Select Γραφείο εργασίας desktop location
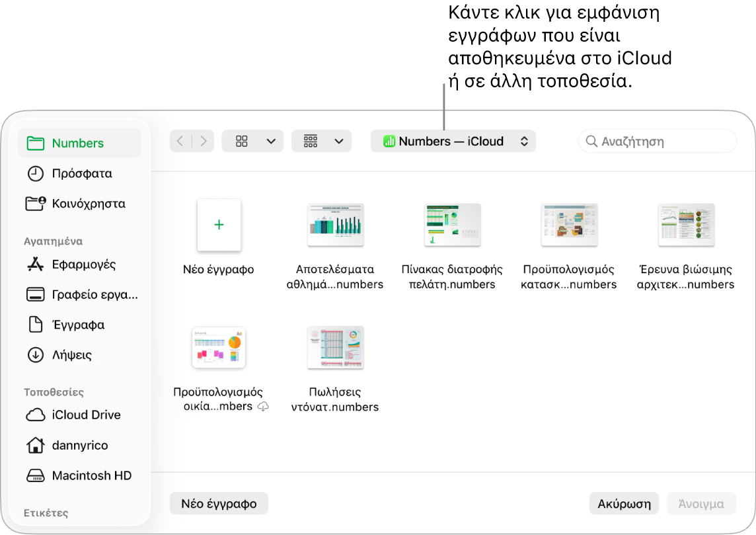Viewport: 756px width, 535px height. 79,294
